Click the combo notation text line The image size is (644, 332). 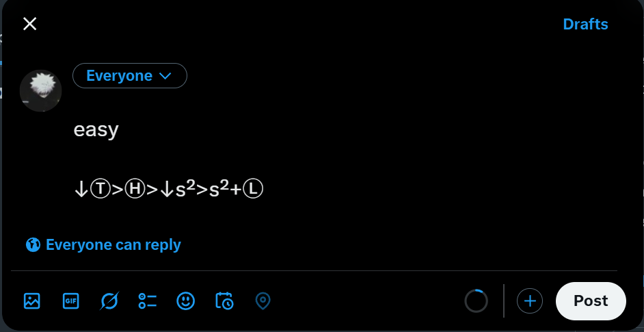pos(169,188)
